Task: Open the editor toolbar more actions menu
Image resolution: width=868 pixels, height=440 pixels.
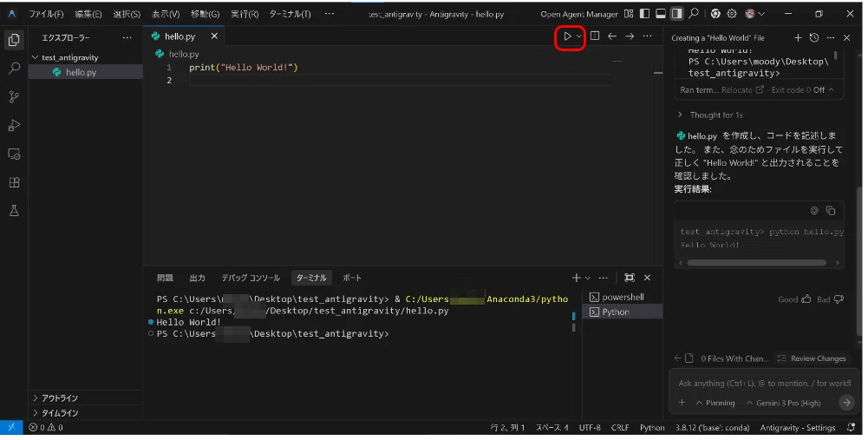Action: [647, 36]
